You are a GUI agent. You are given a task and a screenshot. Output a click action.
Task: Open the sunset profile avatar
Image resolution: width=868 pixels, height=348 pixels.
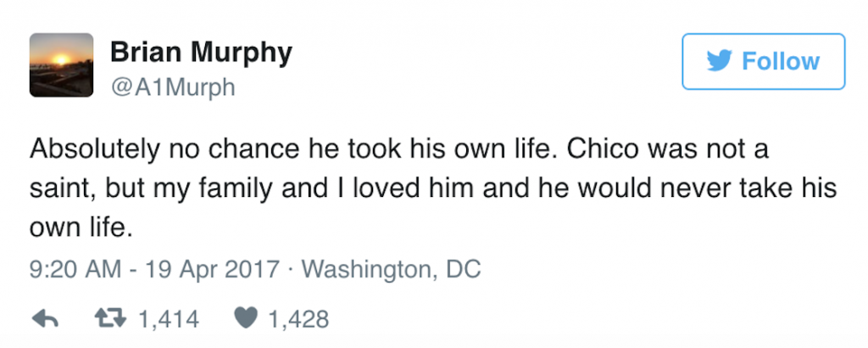[x=61, y=65]
